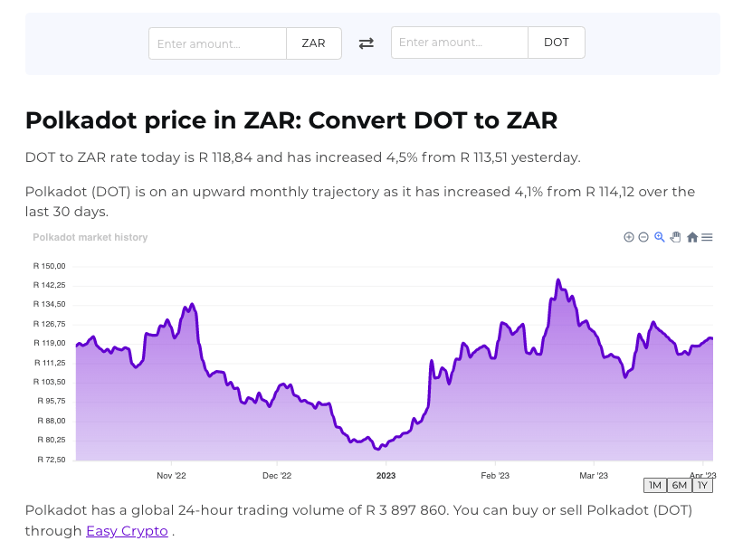Click the zoom out icon on the chart
Screen dimensions: 743x560
coord(643,237)
